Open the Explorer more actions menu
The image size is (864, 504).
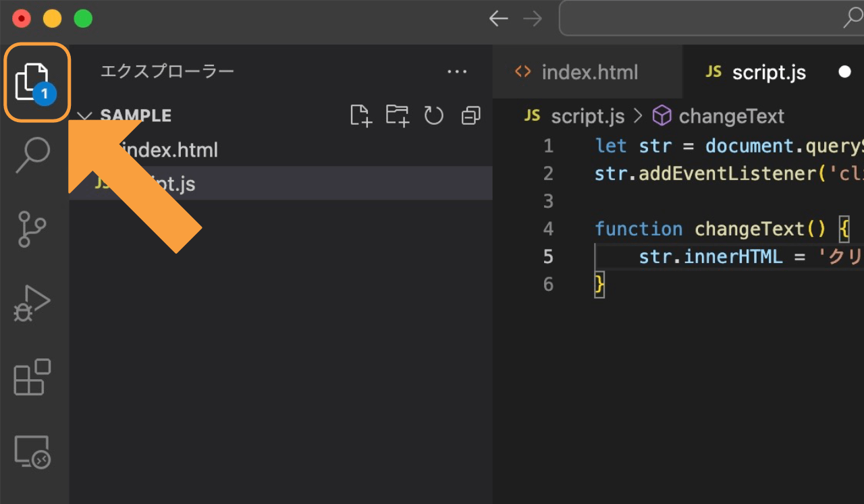(458, 72)
